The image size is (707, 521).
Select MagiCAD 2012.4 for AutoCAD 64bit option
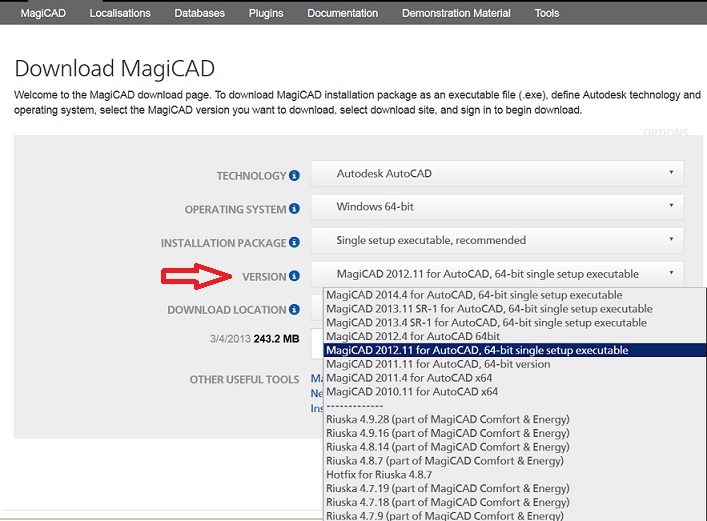(514, 336)
